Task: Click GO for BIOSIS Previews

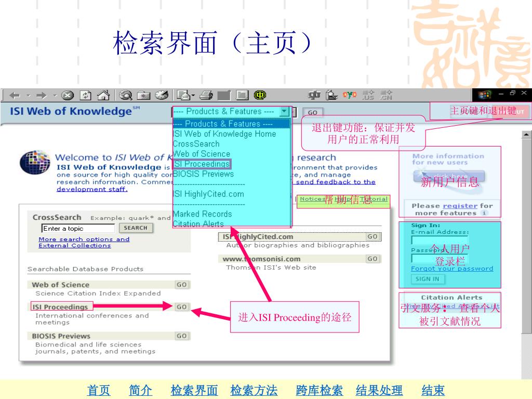Action: pyautogui.click(x=182, y=336)
